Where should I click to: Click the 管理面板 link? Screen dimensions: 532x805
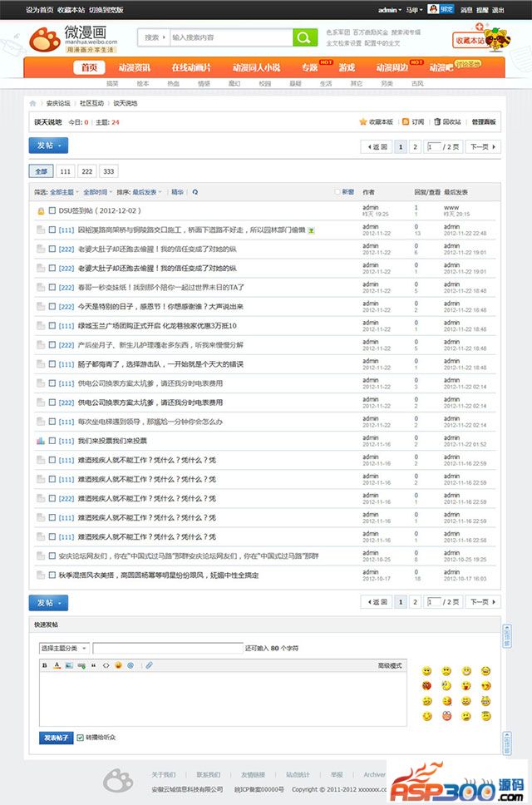[x=484, y=121]
